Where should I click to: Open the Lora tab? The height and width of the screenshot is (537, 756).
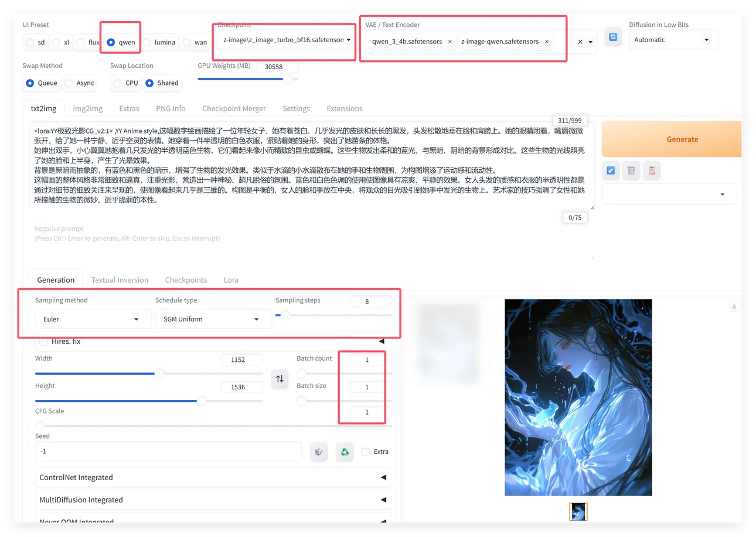click(x=231, y=280)
